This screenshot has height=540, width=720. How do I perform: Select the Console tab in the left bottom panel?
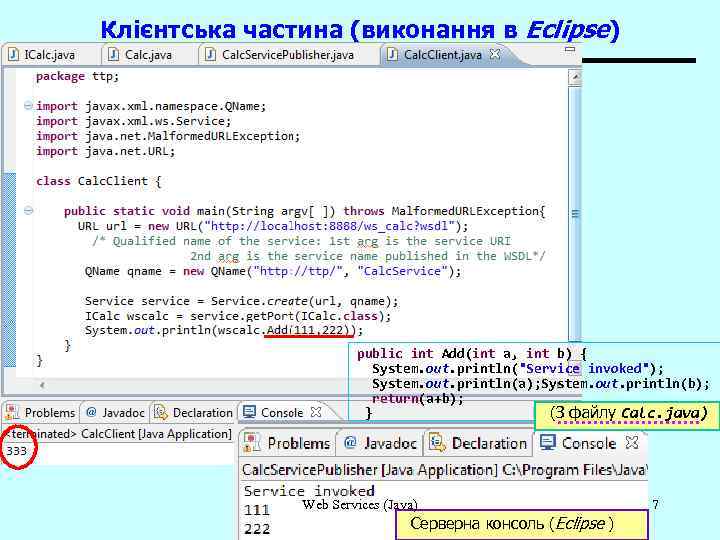point(281,412)
